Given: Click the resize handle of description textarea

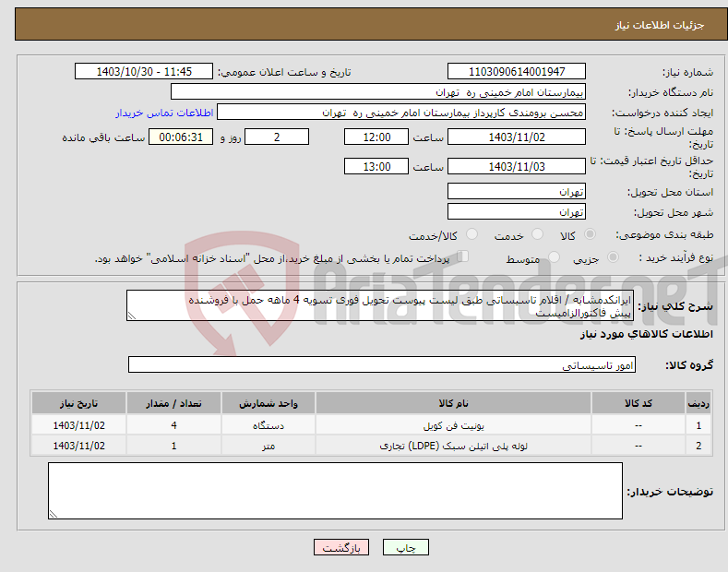Looking at the screenshot, I should 132,316.
